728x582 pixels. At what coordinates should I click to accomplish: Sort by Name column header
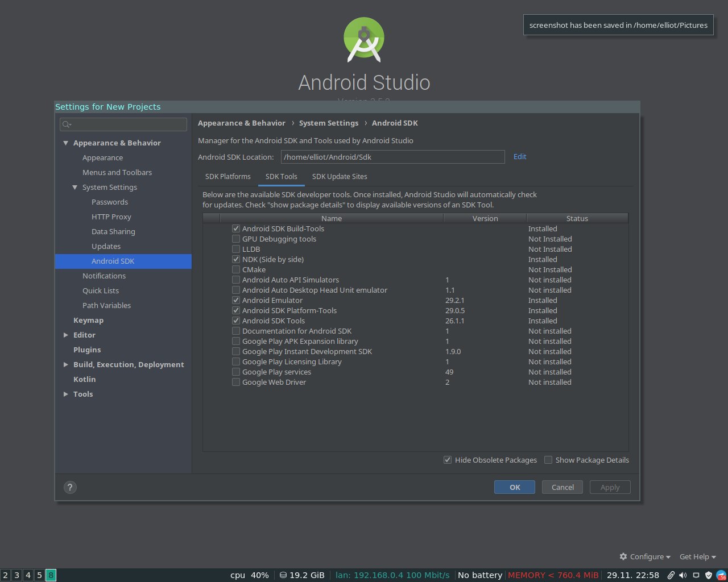332,218
